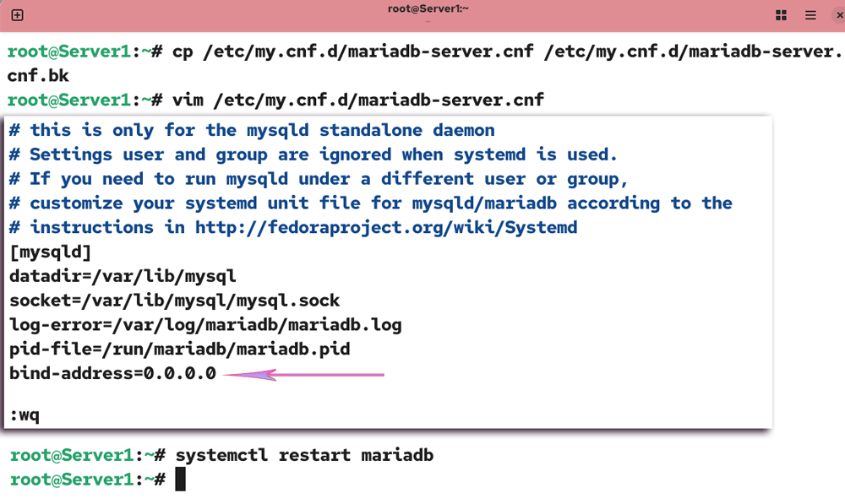Viewport: 845px width, 504px height.
Task: Click the systemctl restart mariadb command
Action: click(304, 456)
